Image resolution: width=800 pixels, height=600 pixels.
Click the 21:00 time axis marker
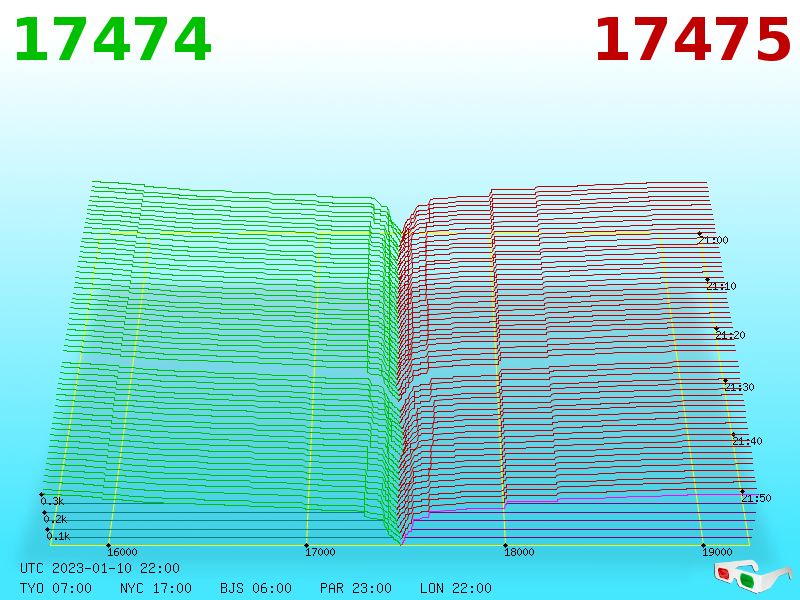pos(714,240)
